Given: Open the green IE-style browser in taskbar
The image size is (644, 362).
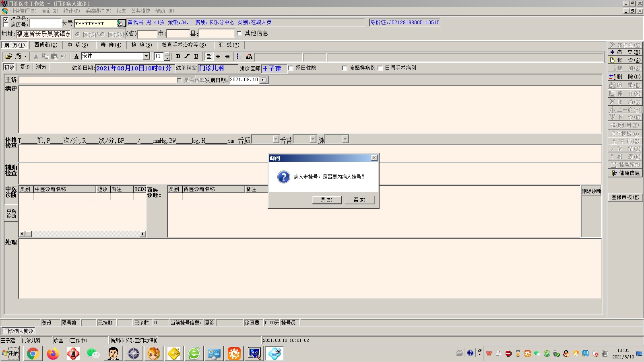Looking at the screenshot, I should pos(194,354).
